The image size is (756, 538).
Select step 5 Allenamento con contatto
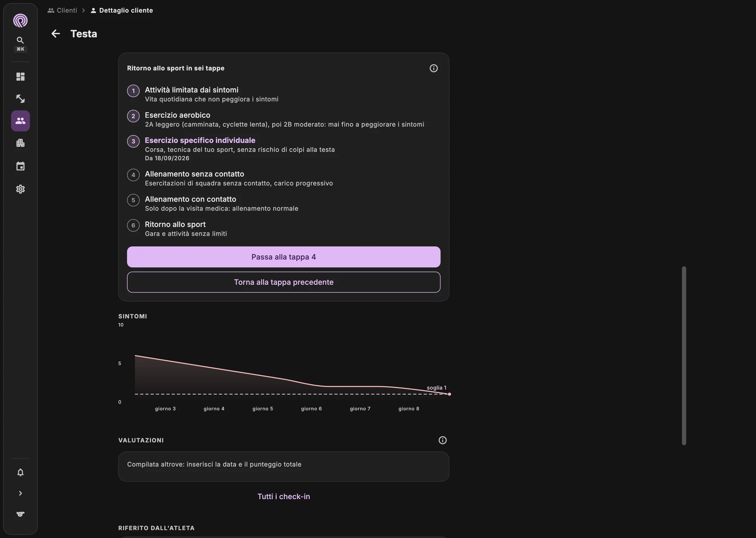[x=283, y=204]
